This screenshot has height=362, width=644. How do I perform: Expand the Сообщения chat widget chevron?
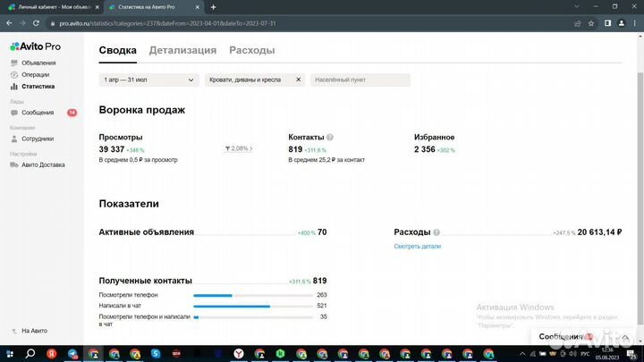pos(625,338)
